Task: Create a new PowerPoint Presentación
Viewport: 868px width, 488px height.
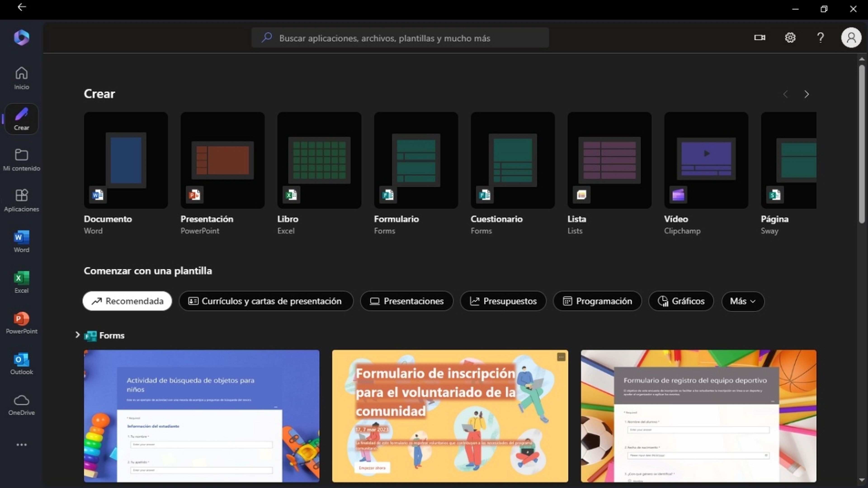Action: tap(222, 160)
